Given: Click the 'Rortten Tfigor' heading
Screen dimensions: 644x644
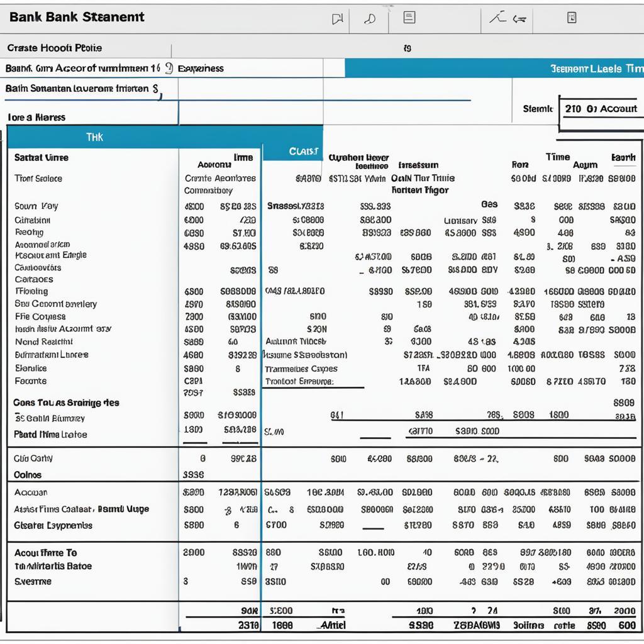Looking at the screenshot, I should point(419,190).
